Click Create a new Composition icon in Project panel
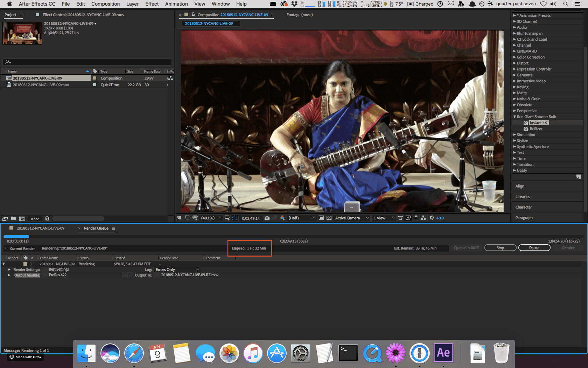The image size is (588, 368). [x=22, y=219]
